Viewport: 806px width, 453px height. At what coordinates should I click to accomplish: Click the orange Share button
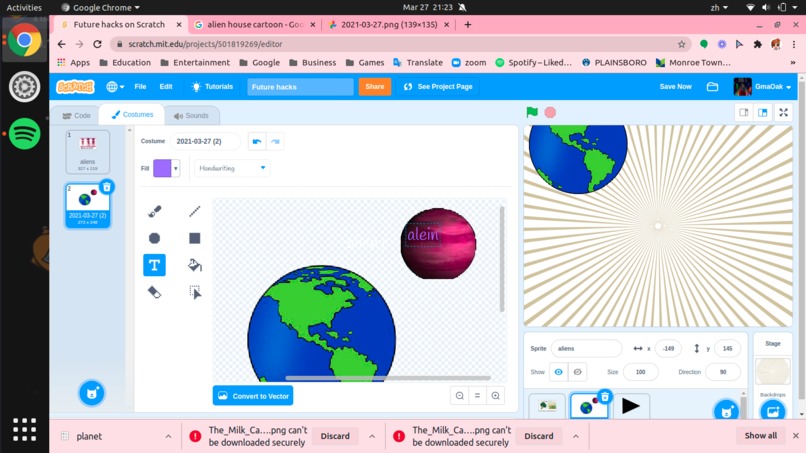pos(375,87)
